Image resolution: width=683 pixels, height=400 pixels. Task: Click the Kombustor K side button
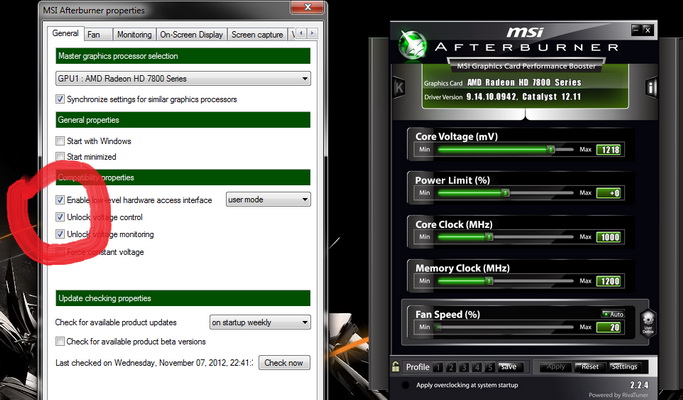(x=399, y=88)
